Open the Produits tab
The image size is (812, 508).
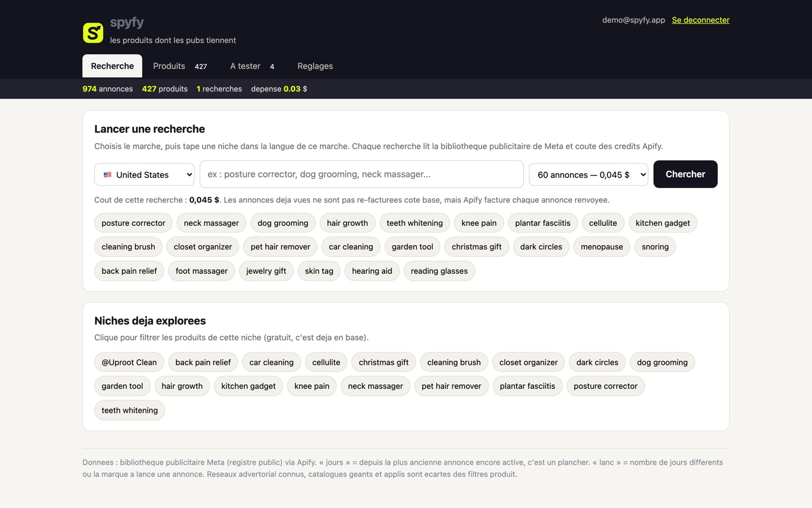click(x=180, y=66)
